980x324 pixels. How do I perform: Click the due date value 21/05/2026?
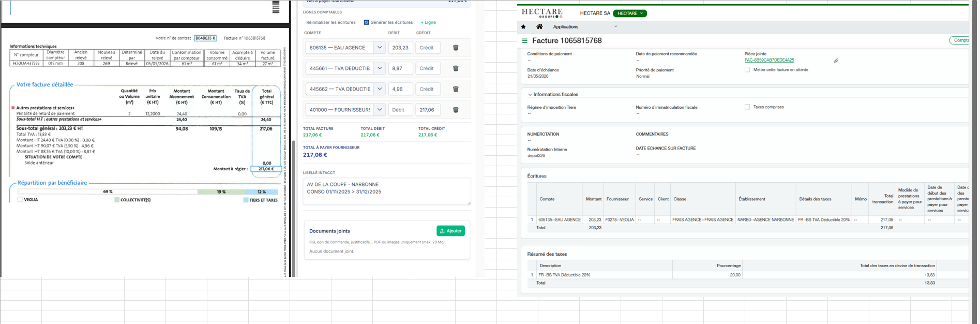[538, 76]
